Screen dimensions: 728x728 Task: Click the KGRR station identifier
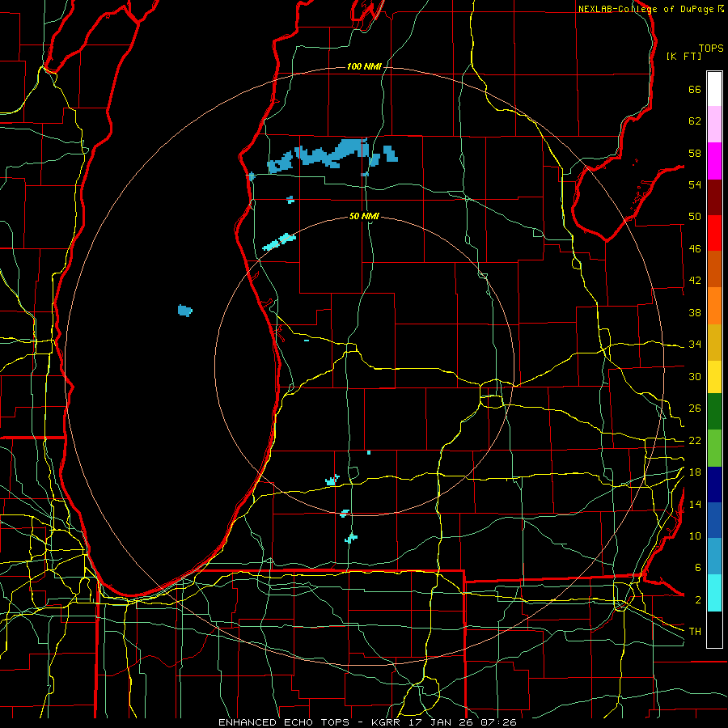(x=385, y=722)
